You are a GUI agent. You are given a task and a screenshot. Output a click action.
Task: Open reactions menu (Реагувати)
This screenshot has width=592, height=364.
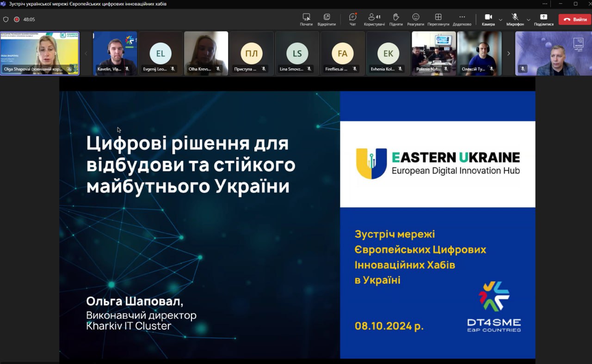pyautogui.click(x=415, y=19)
